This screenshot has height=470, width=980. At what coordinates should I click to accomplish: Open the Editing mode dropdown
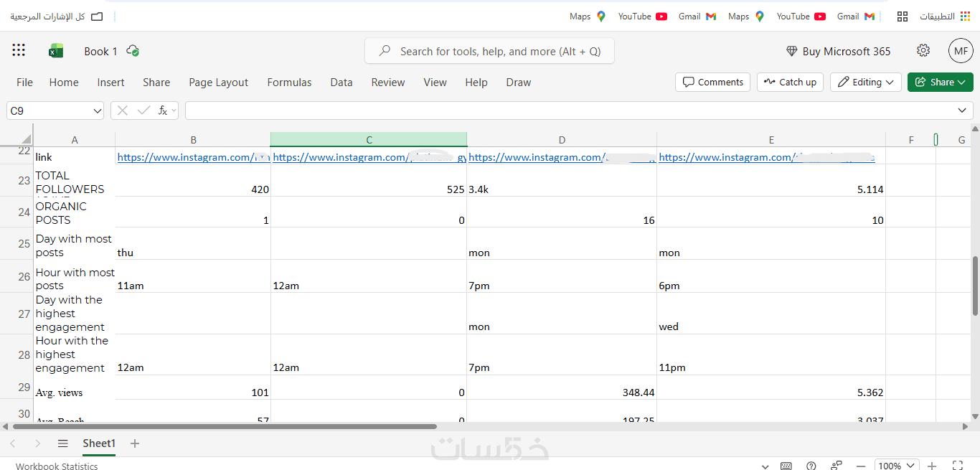coord(866,82)
